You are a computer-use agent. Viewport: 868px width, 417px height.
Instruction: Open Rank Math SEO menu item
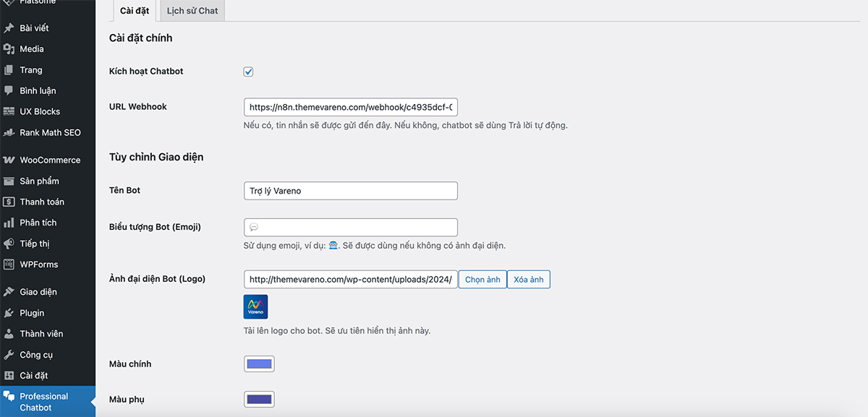[x=50, y=133]
